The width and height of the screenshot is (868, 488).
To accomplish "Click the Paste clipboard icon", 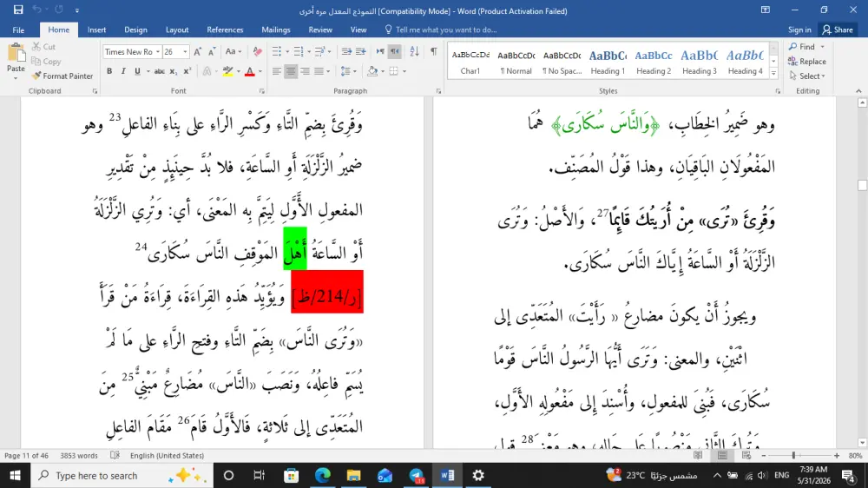I will point(16,54).
